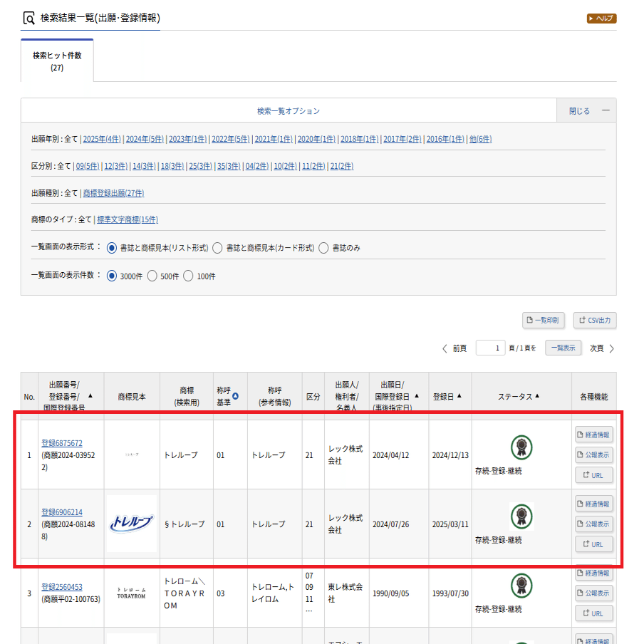
Task: Select 500件 display count radio button
Action: 152,276
